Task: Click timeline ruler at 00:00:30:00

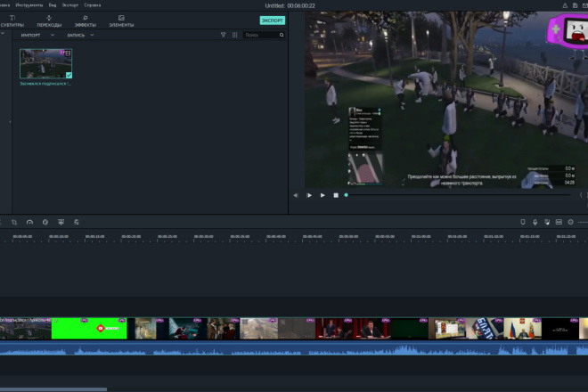Action: click(204, 237)
